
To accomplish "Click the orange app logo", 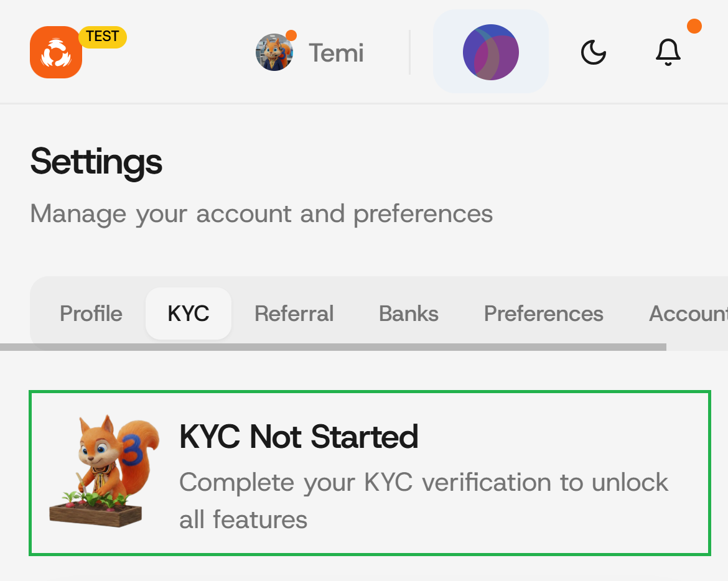I will click(x=55, y=52).
